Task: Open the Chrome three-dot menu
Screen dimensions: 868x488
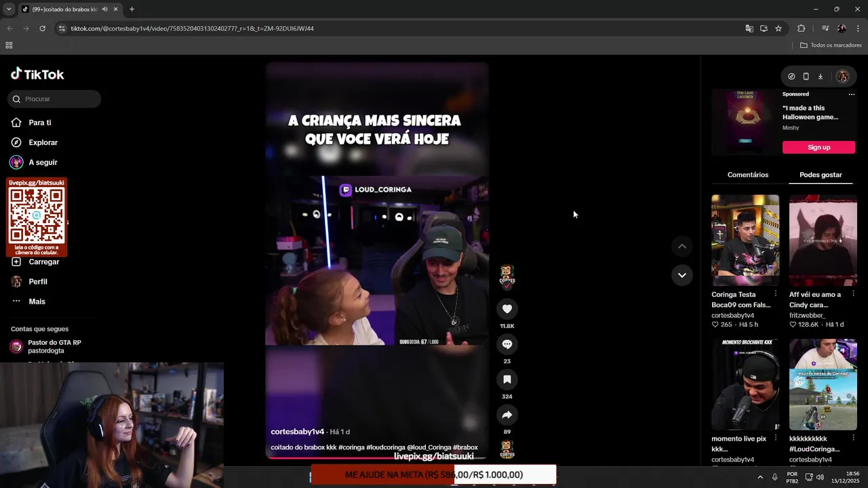Action: (858, 28)
